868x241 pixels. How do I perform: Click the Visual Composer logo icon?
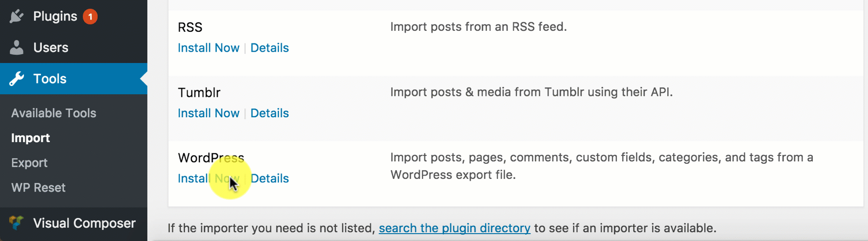(17, 223)
